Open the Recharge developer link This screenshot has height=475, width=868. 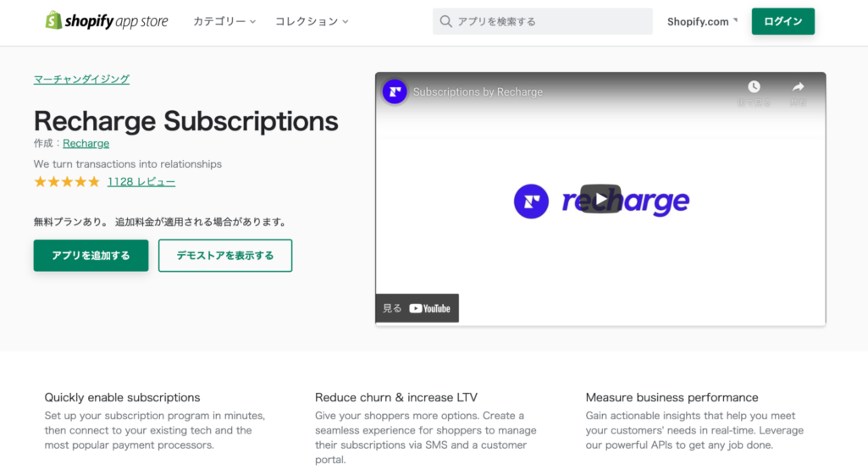click(x=86, y=143)
